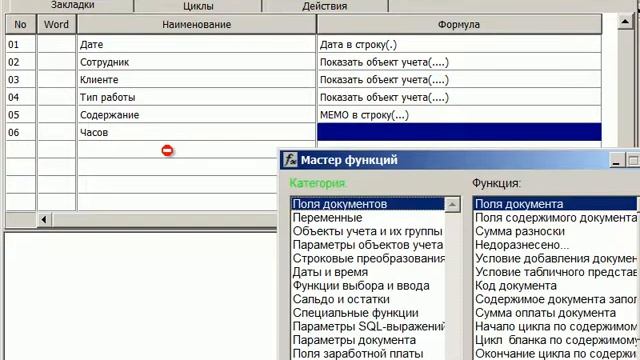Click the fx icon in Мастер функций title bar
Viewport: 640px width, 360px height.
(x=290, y=160)
